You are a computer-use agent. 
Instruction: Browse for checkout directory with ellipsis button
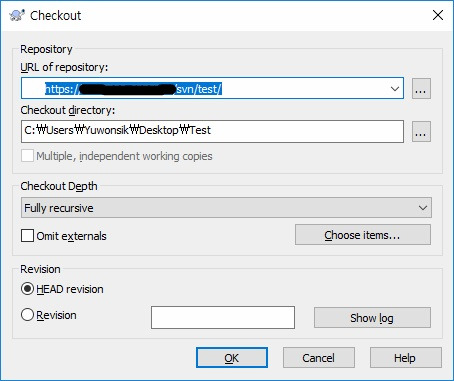(x=421, y=132)
